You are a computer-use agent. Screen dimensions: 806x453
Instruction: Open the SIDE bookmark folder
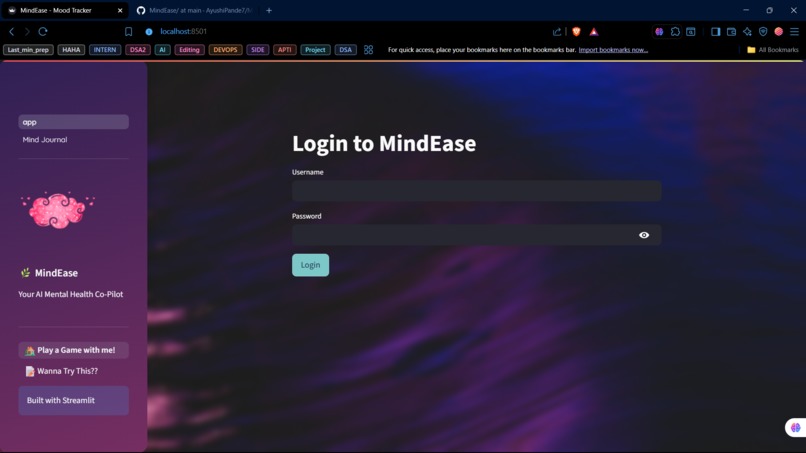pos(258,50)
